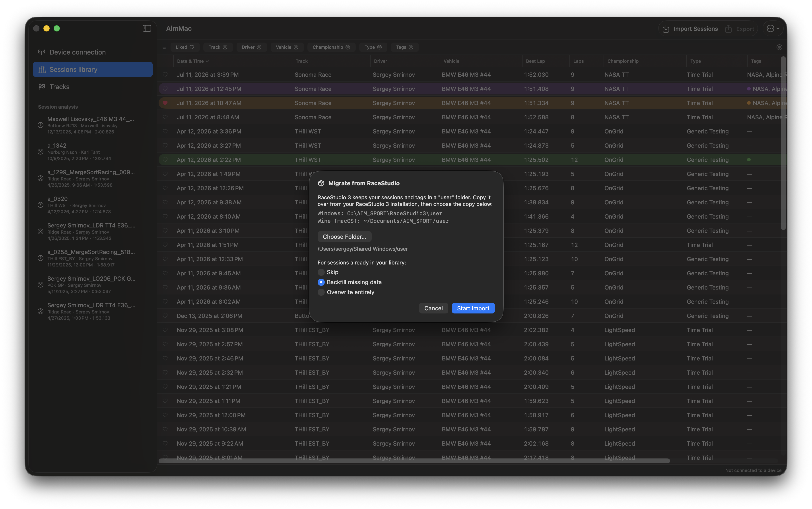Unlike the Jul 11 10:47 AM session heart
Viewport: 812px width, 509px height.
click(x=165, y=103)
